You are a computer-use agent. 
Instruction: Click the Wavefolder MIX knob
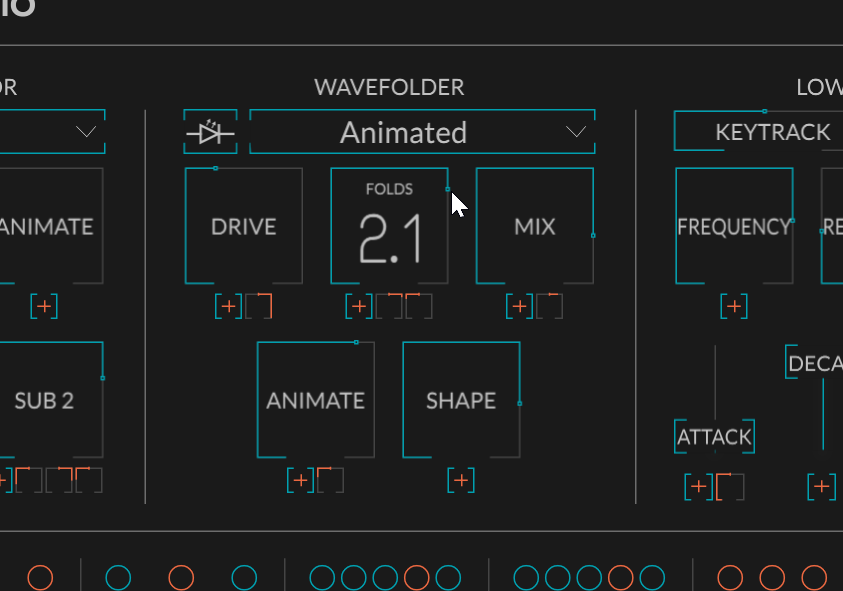(x=535, y=226)
